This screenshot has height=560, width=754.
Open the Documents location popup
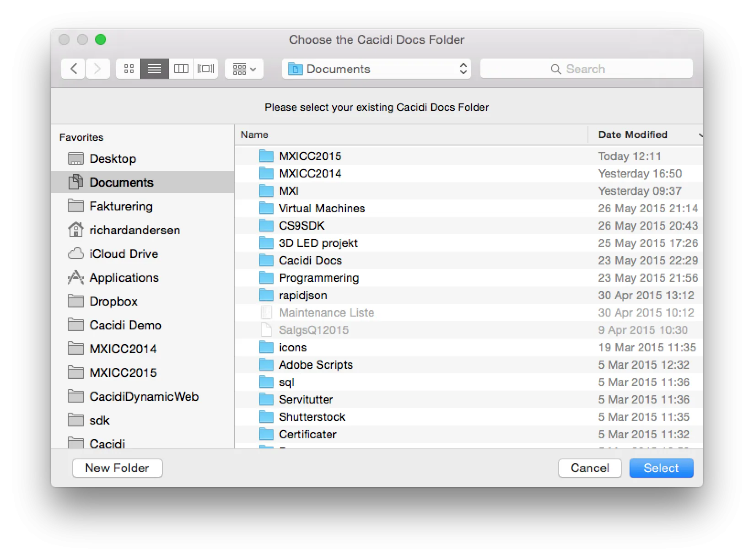point(377,69)
